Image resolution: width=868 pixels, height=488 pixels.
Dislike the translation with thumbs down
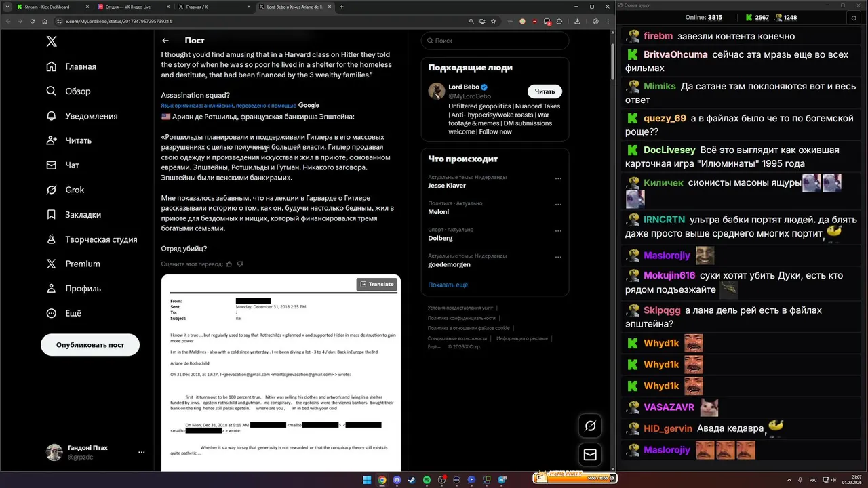pyautogui.click(x=240, y=264)
